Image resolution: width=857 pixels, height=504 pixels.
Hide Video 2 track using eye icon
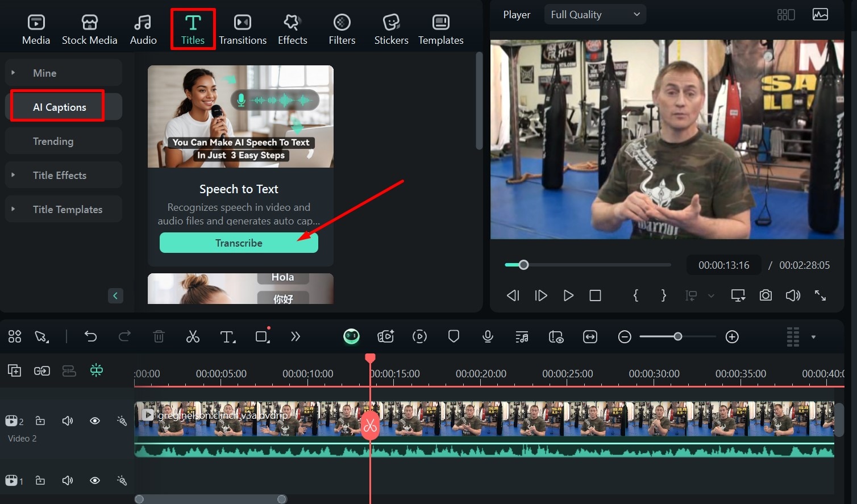[95, 421]
